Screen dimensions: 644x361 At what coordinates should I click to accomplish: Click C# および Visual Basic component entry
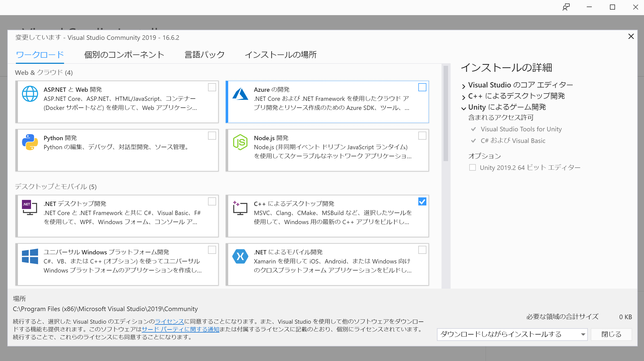click(x=513, y=141)
